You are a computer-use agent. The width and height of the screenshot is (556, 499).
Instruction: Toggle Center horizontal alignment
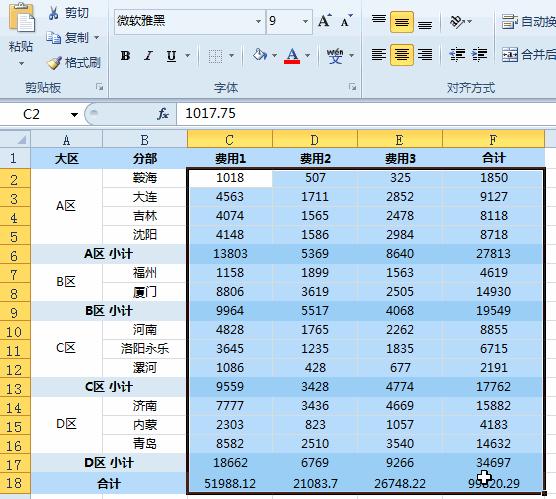402,55
